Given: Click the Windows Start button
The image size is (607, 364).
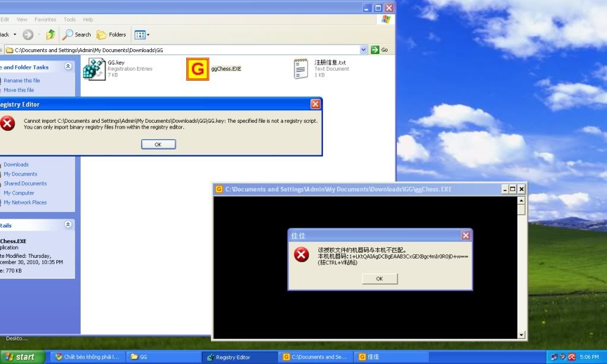Looking at the screenshot, I should coord(23,357).
